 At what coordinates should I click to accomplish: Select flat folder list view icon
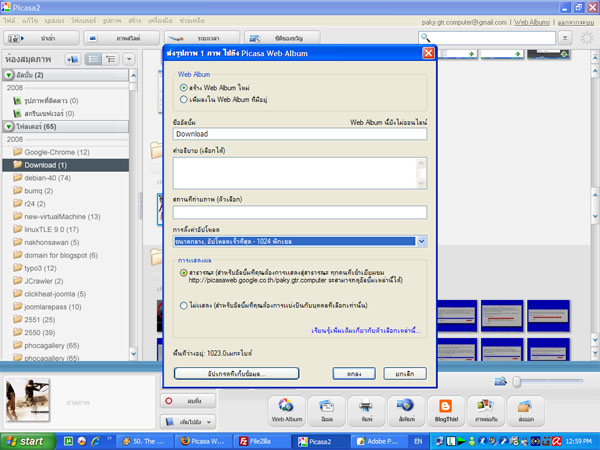[93, 59]
